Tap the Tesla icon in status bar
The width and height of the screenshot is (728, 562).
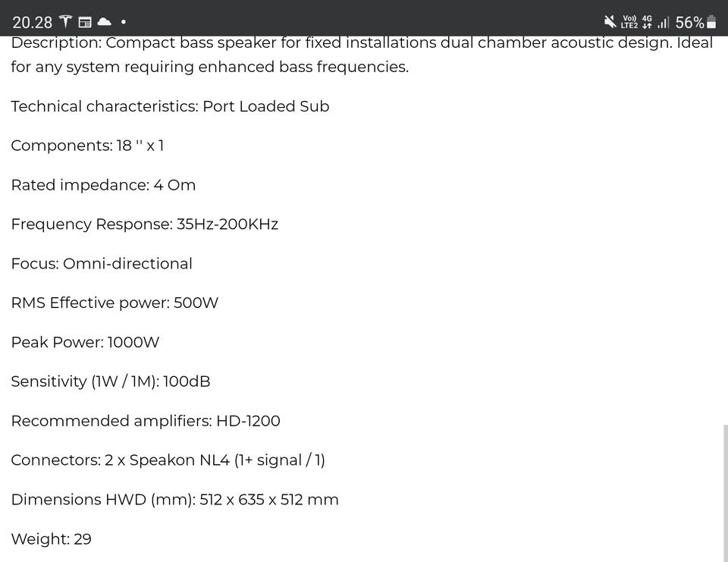click(x=65, y=22)
